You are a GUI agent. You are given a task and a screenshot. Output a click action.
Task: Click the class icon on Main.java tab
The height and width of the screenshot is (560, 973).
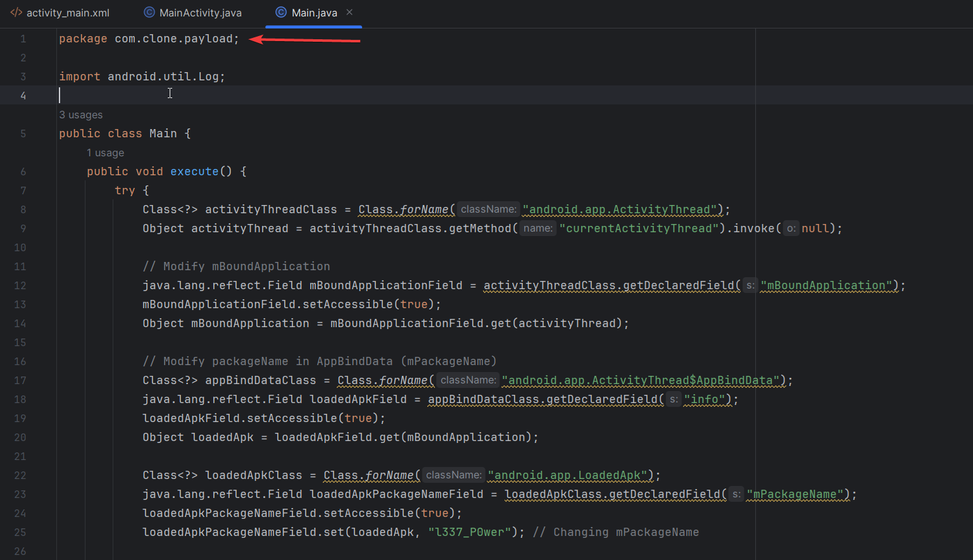[281, 13]
